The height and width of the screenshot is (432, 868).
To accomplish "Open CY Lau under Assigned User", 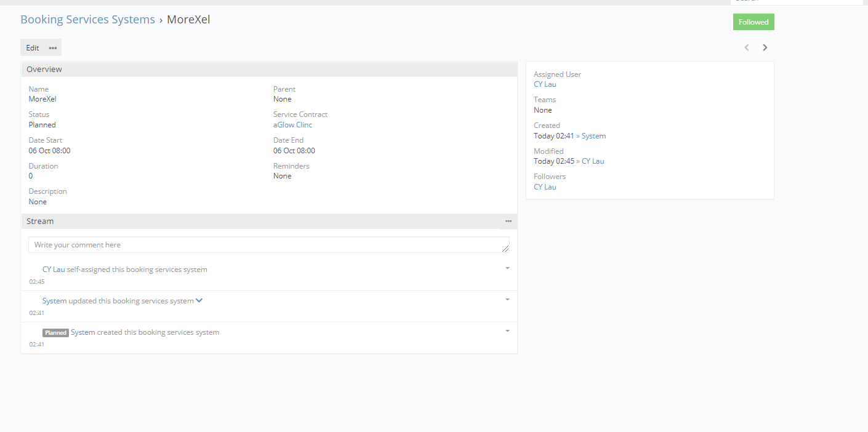I will point(545,84).
